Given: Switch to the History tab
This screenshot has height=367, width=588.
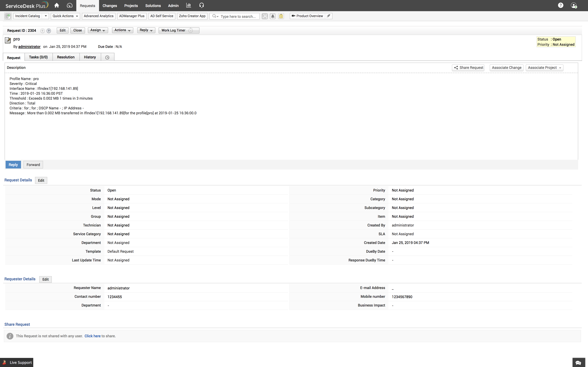Looking at the screenshot, I should coord(90,57).
